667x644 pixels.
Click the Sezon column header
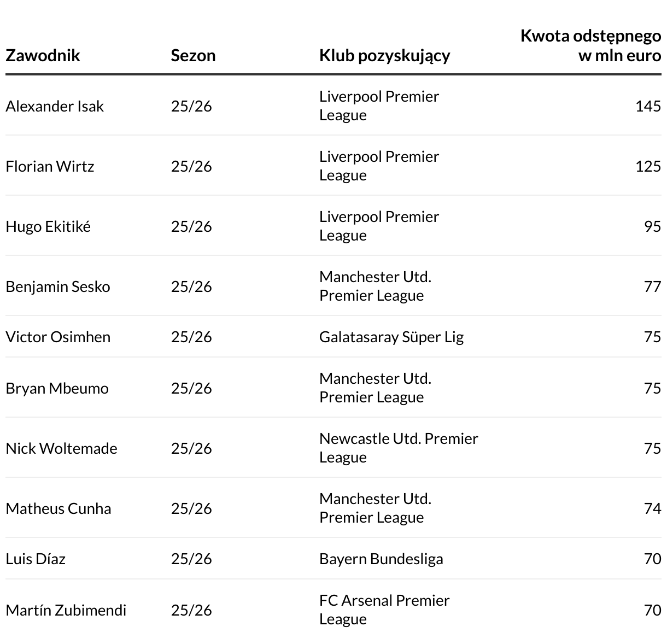tap(193, 55)
